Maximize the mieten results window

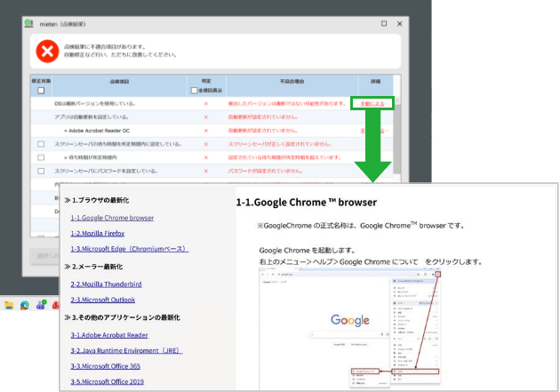tap(384, 24)
